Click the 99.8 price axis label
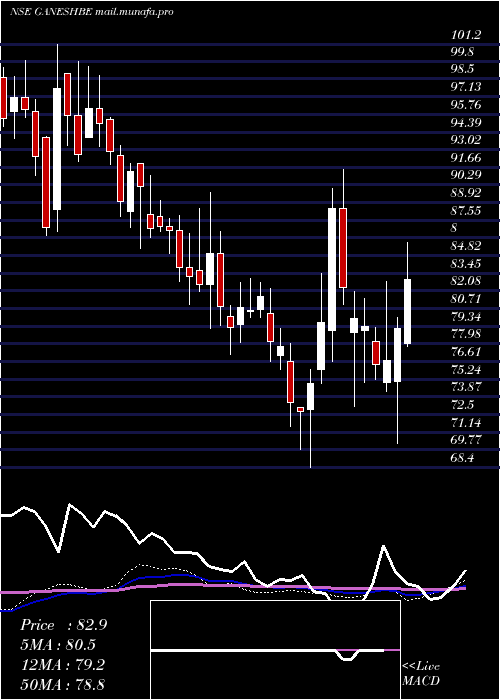The width and height of the screenshot is (500, 700). 463,52
